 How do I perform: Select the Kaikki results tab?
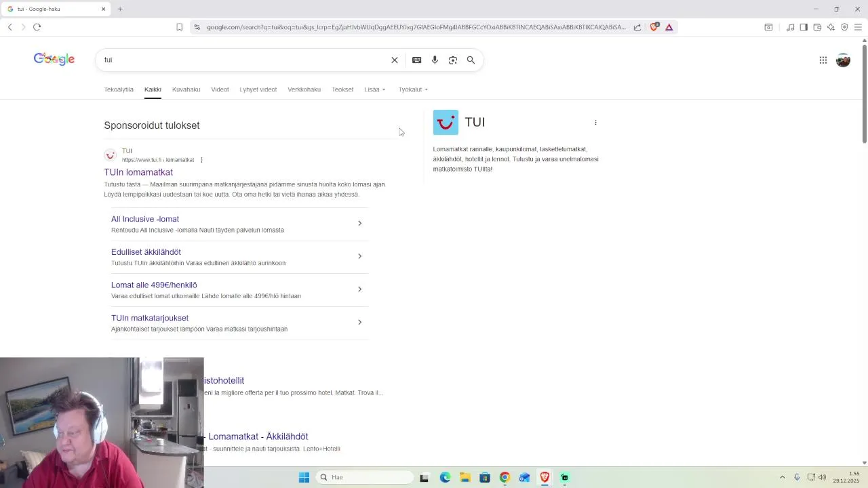coord(153,89)
